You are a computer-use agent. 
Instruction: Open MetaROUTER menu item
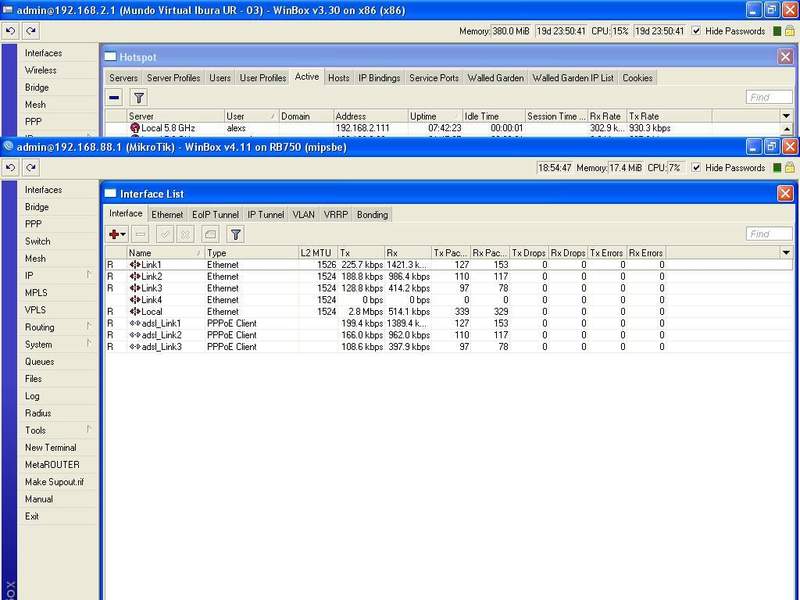pos(52,465)
